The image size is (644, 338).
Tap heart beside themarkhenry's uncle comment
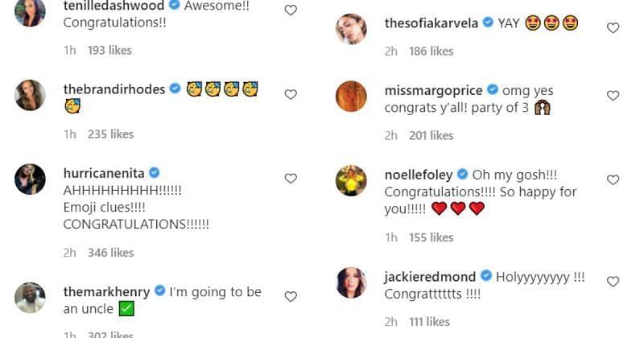pos(291,297)
